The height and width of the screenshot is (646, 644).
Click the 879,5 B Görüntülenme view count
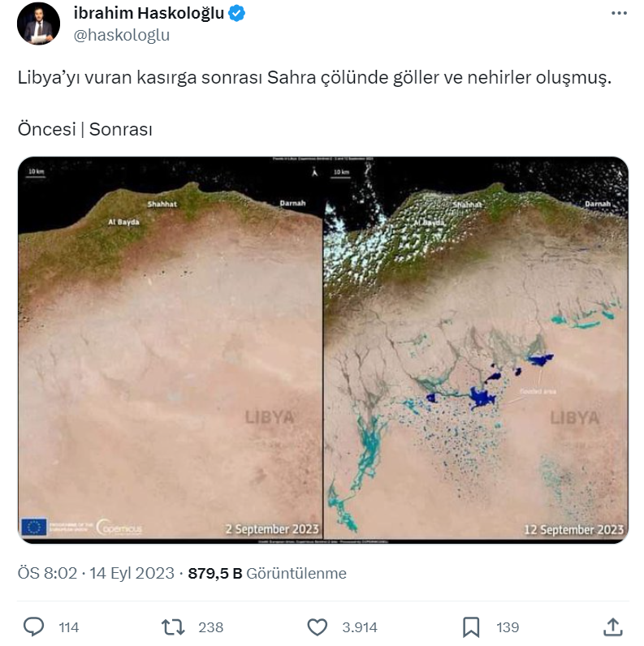tap(267, 573)
